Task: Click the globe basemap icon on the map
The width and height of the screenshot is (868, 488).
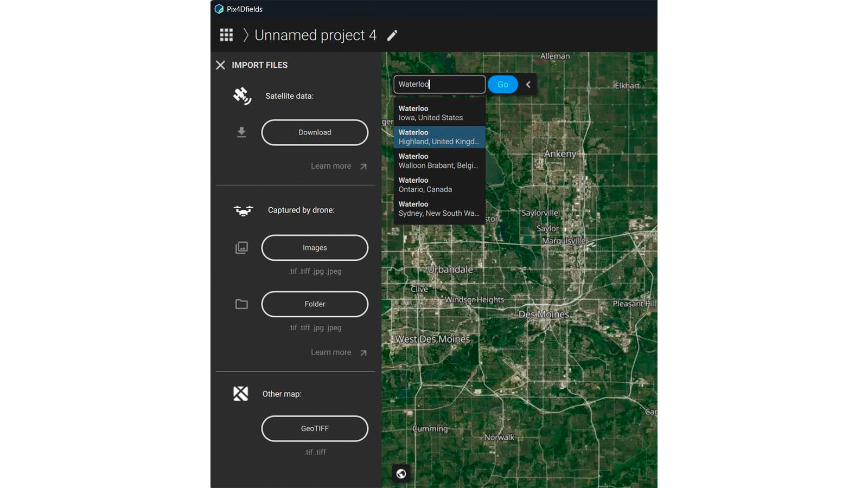Action: 401,473
